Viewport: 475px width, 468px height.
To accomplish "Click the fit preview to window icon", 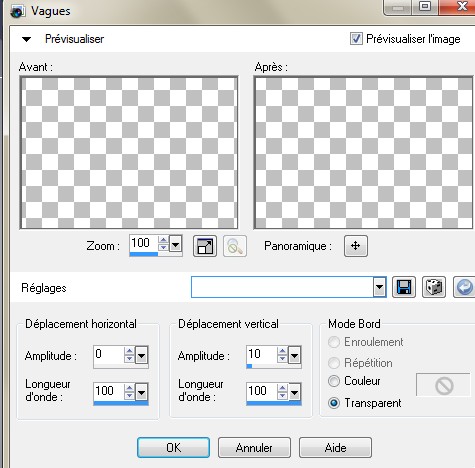I will click(205, 246).
